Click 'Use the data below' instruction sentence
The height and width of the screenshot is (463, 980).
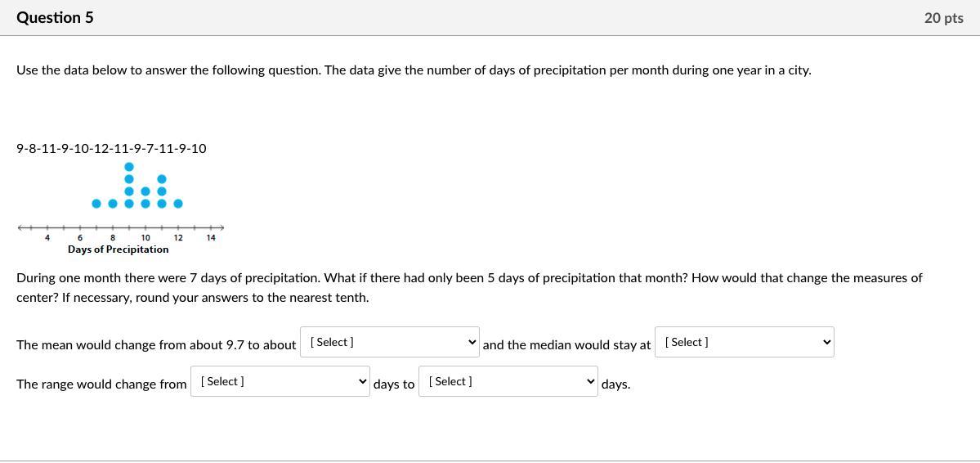[x=413, y=70]
